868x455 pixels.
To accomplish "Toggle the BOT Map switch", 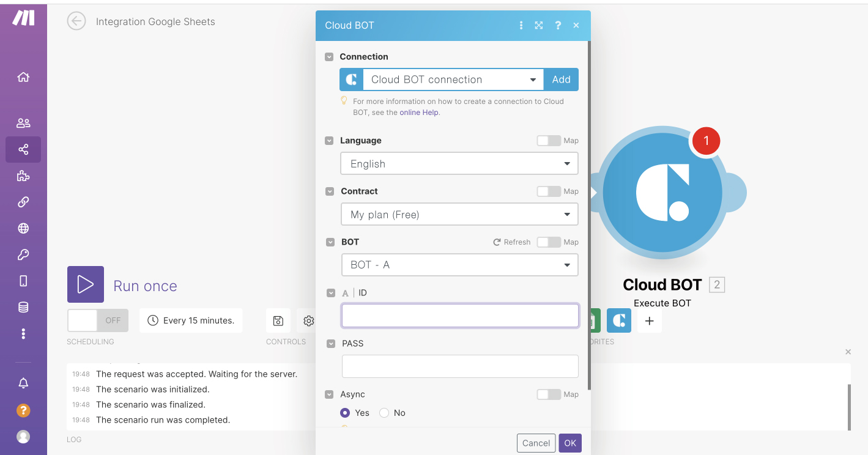I will coord(549,242).
